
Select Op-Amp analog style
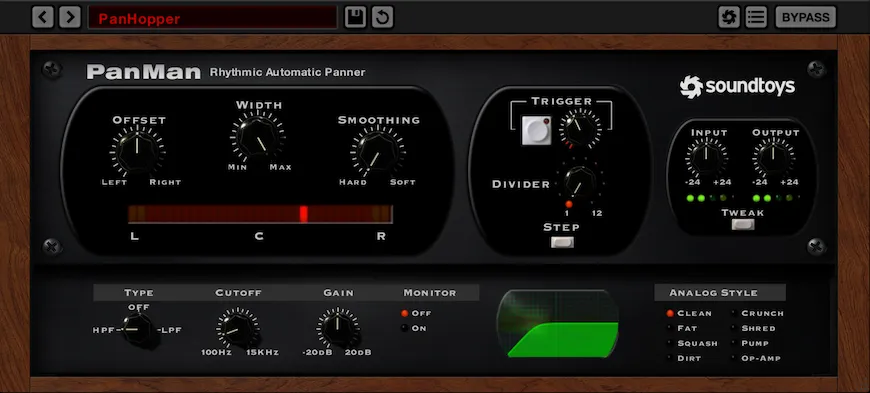pyautogui.click(x=756, y=359)
